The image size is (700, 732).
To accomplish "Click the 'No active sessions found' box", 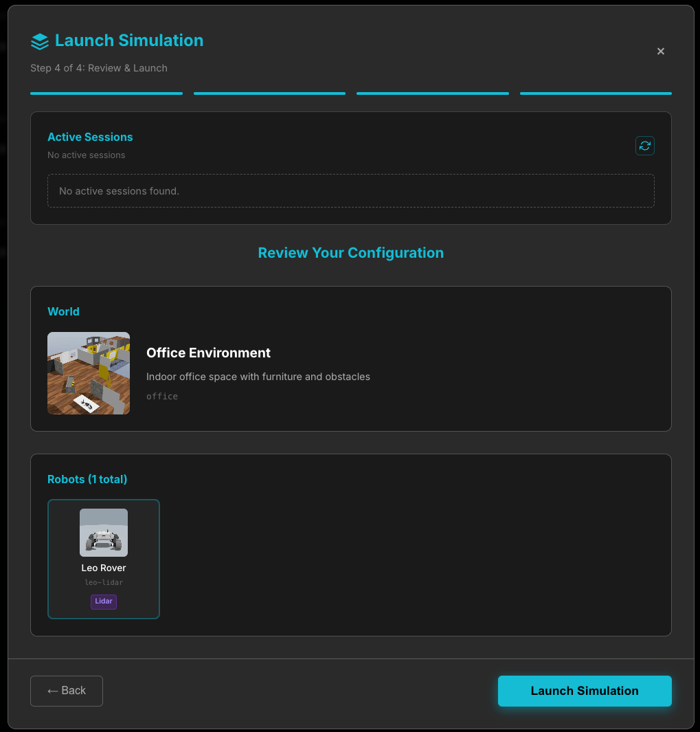I will point(350,190).
